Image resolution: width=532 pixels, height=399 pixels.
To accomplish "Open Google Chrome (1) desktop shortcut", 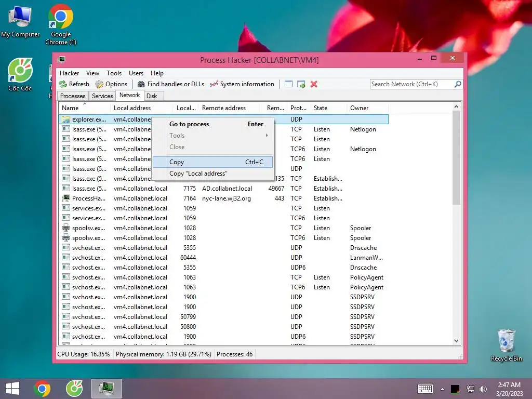I will coord(61,24).
